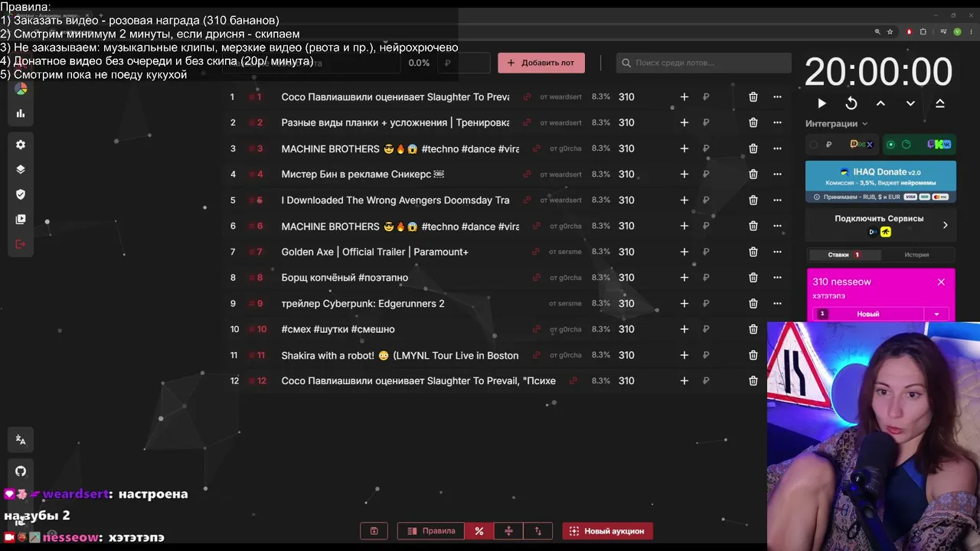980x551 pixels.
Task: Click the Добавить лот button
Action: [x=541, y=63]
